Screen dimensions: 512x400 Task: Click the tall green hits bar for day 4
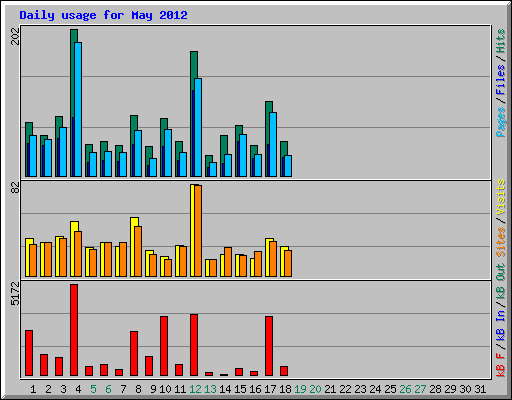coord(73,73)
